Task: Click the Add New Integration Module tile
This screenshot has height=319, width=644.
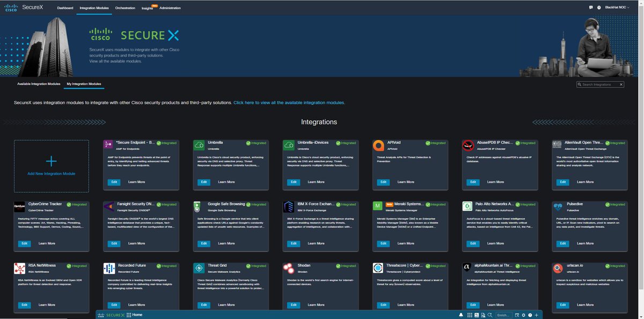Action: pos(52,166)
